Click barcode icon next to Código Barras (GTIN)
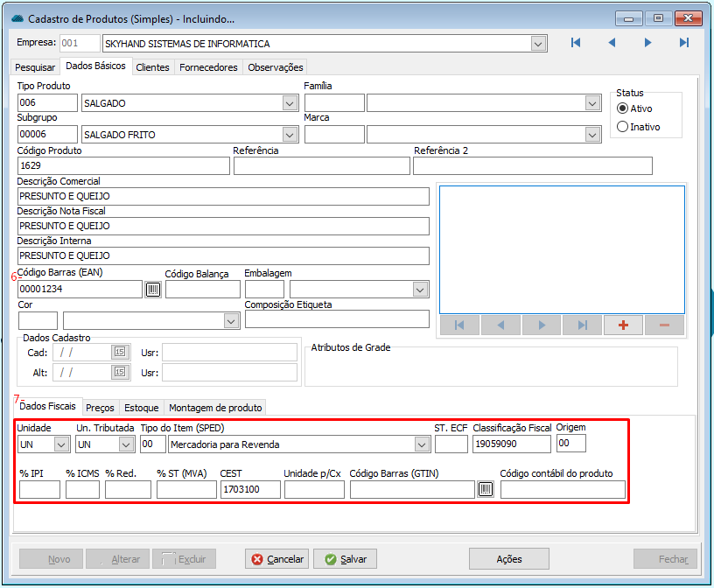The height and width of the screenshot is (588, 714). (x=486, y=490)
